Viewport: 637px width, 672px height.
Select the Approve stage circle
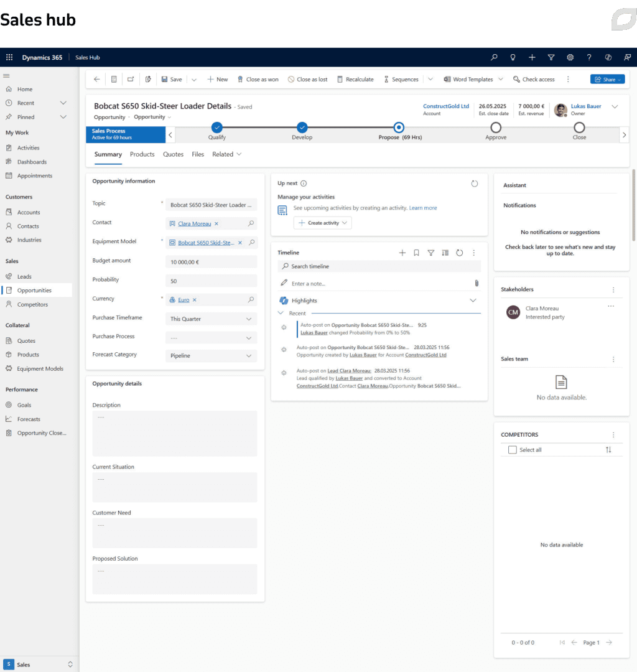496,128
